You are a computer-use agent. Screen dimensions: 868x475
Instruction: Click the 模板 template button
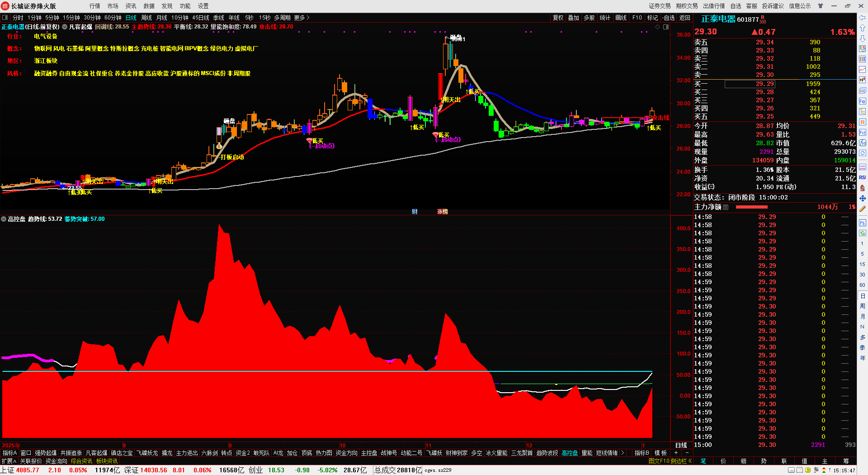click(x=661, y=453)
